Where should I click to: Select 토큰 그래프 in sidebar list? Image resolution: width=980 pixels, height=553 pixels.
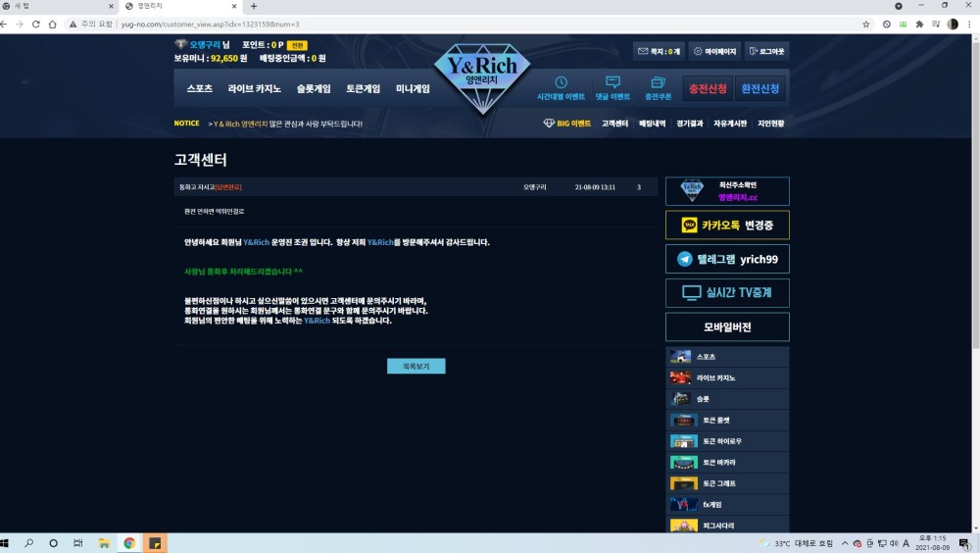pyautogui.click(x=727, y=483)
